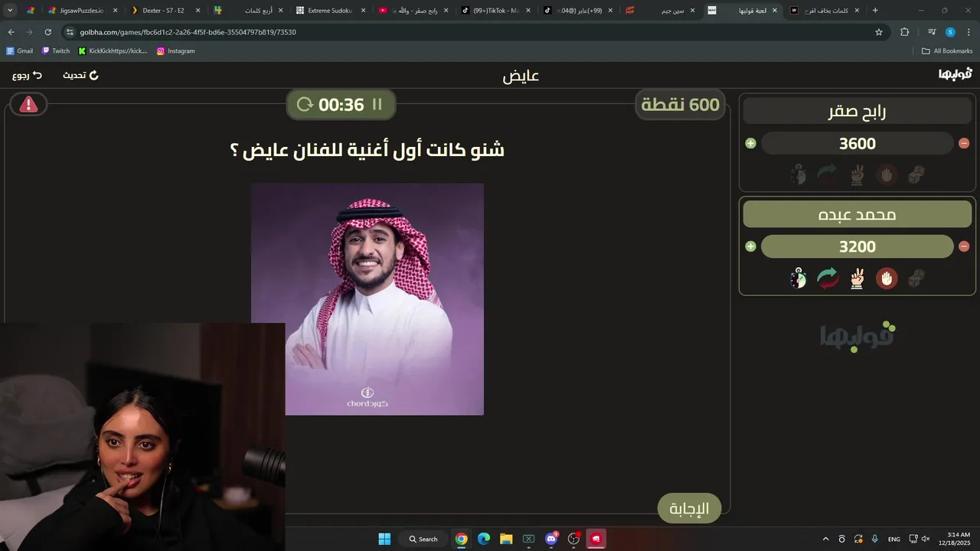
Task: Subtract points from رابح صقر team
Action: pyautogui.click(x=964, y=143)
